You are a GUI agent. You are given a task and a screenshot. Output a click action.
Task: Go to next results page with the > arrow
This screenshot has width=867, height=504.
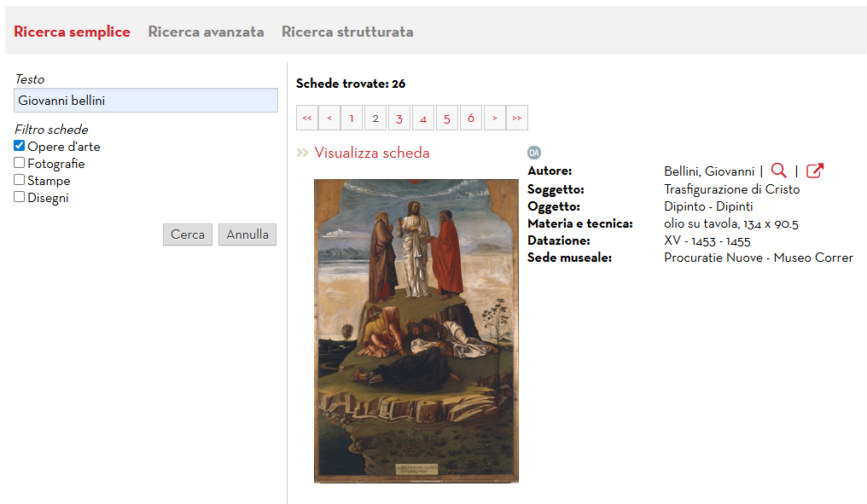pos(495,118)
